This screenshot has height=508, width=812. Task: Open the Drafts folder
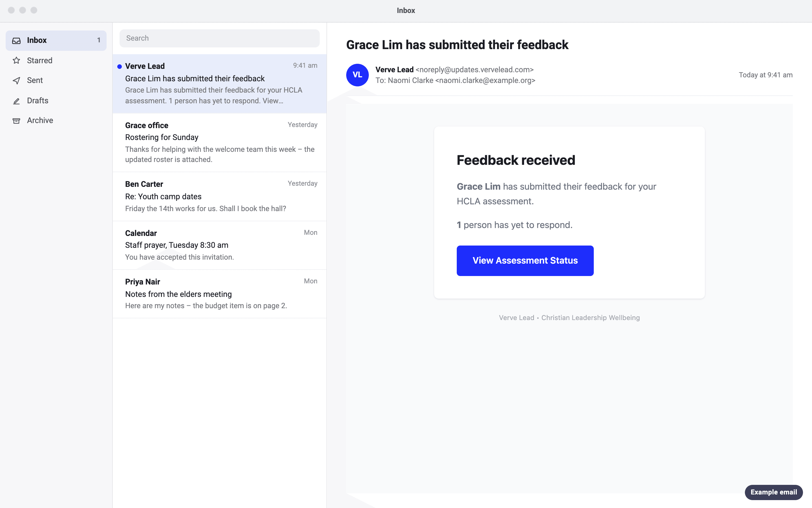pyautogui.click(x=56, y=100)
